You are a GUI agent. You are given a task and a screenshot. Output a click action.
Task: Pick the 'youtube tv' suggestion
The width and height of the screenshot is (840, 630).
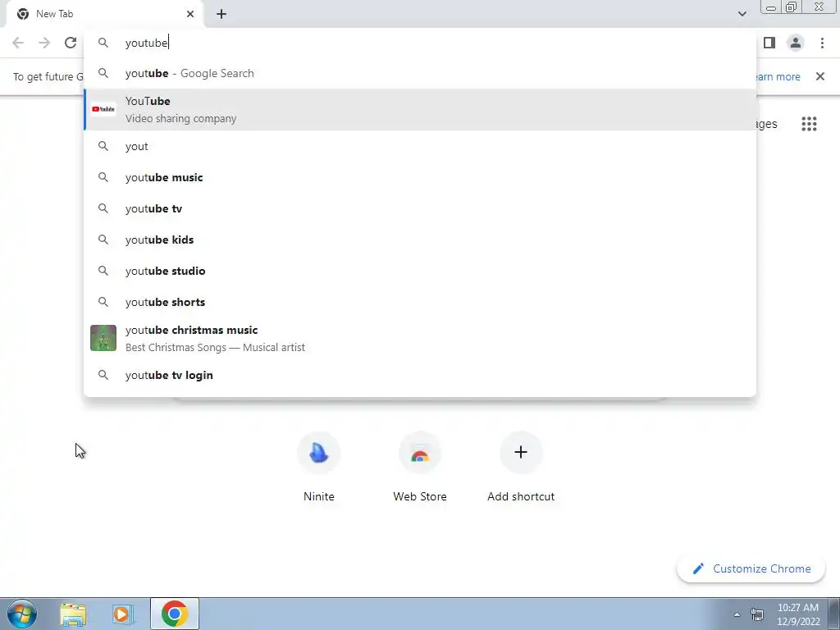click(420, 208)
